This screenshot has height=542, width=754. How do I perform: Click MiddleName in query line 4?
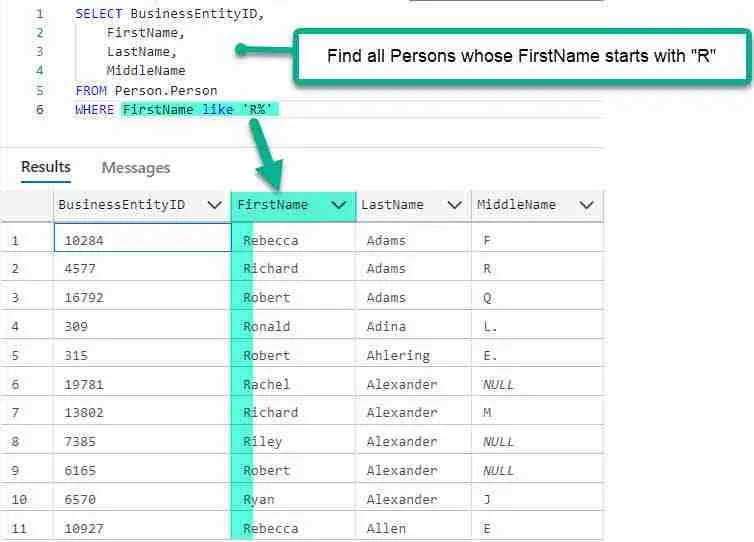click(146, 71)
